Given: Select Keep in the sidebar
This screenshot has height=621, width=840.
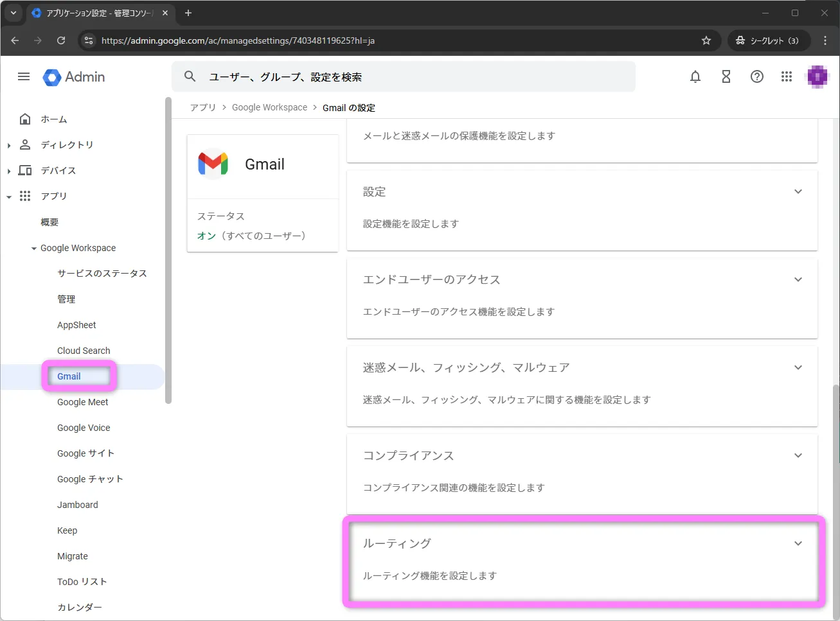Looking at the screenshot, I should pyautogui.click(x=67, y=530).
